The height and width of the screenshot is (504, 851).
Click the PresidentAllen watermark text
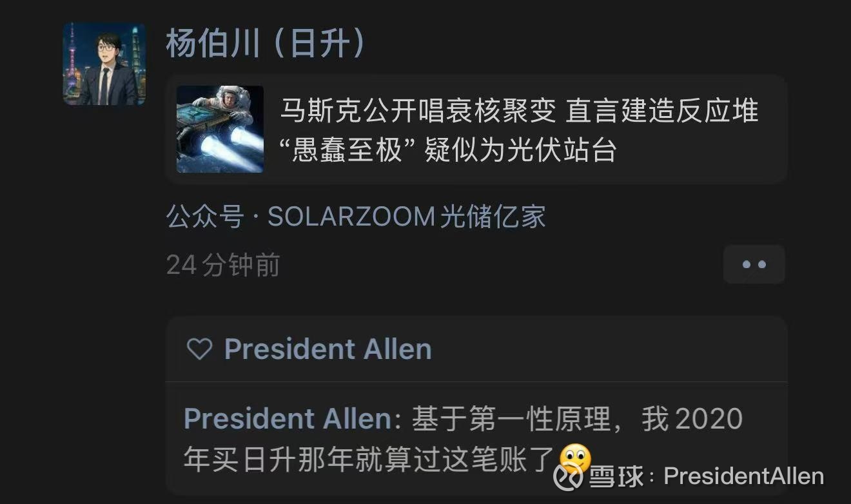click(744, 477)
